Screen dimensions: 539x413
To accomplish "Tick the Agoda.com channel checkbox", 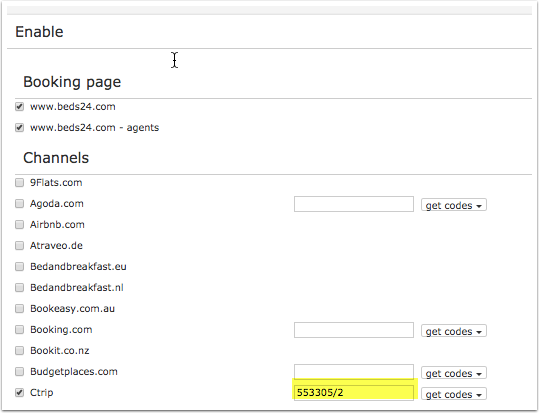I will pos(20,204).
